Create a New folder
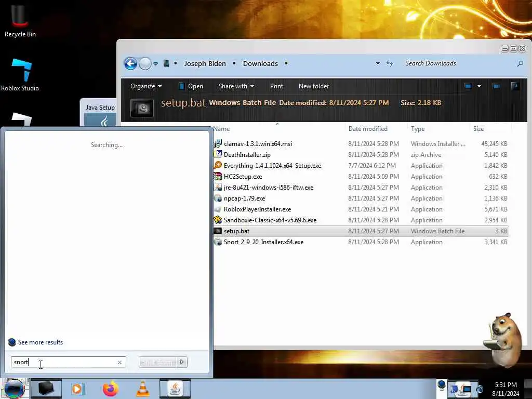Viewport: 532px width, 399px height. (314, 86)
